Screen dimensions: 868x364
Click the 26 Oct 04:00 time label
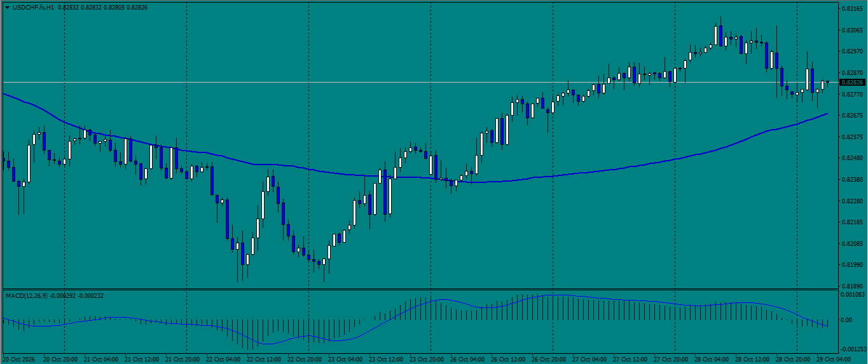click(467, 359)
